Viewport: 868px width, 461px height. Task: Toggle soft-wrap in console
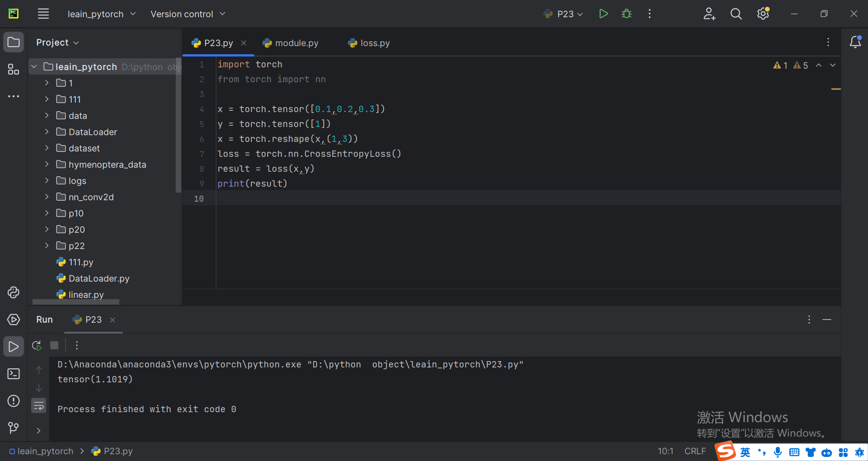tap(39, 406)
